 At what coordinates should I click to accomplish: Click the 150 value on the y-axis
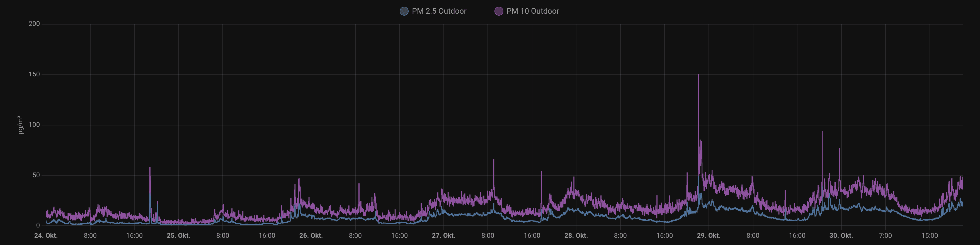pyautogui.click(x=34, y=74)
